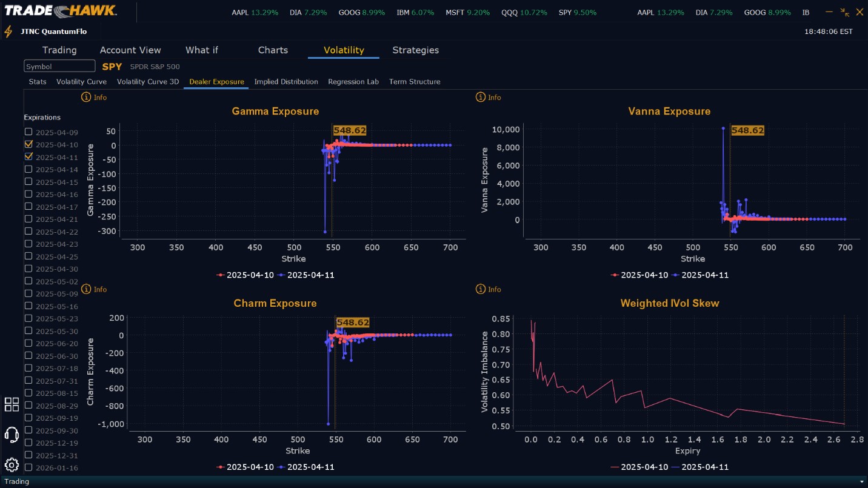Toggle 2025-04-11 series in Charm Exposure legend
Viewport: 868px width, 488px height.
coord(306,467)
